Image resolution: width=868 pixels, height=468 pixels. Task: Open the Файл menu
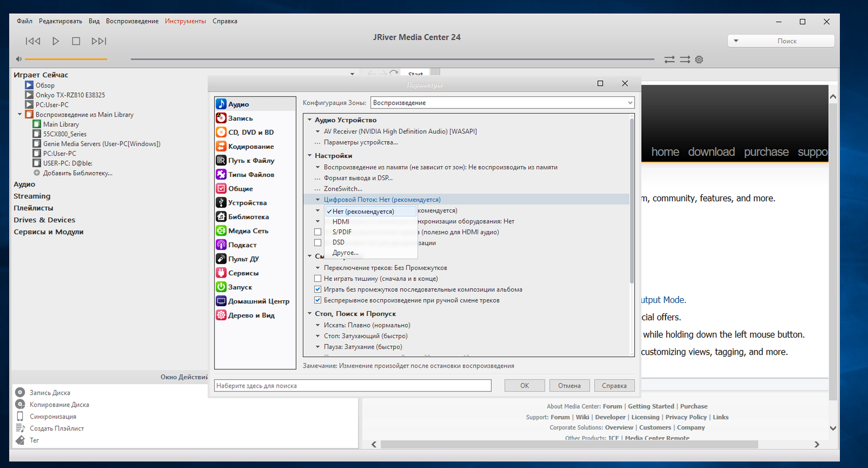(24, 21)
